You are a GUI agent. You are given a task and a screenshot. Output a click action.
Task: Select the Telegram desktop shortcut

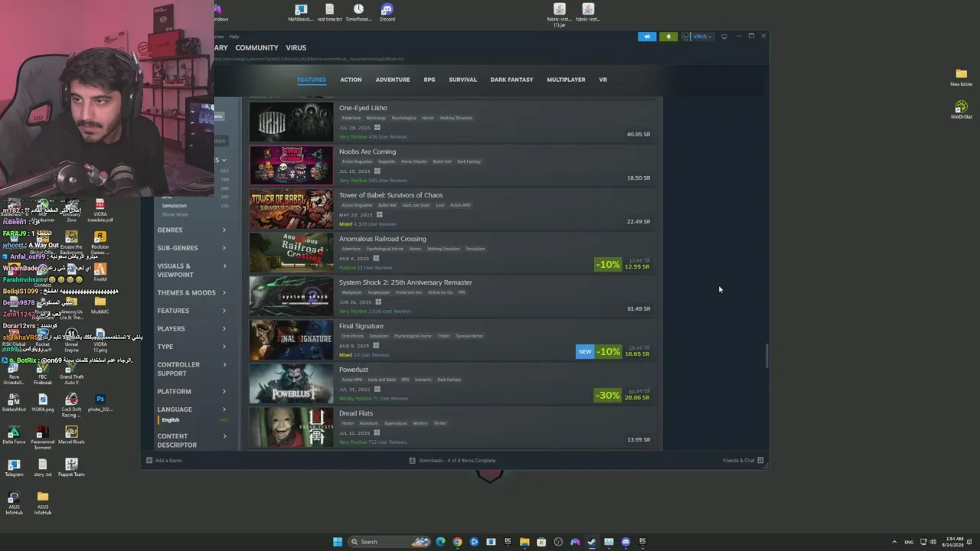[14, 468]
